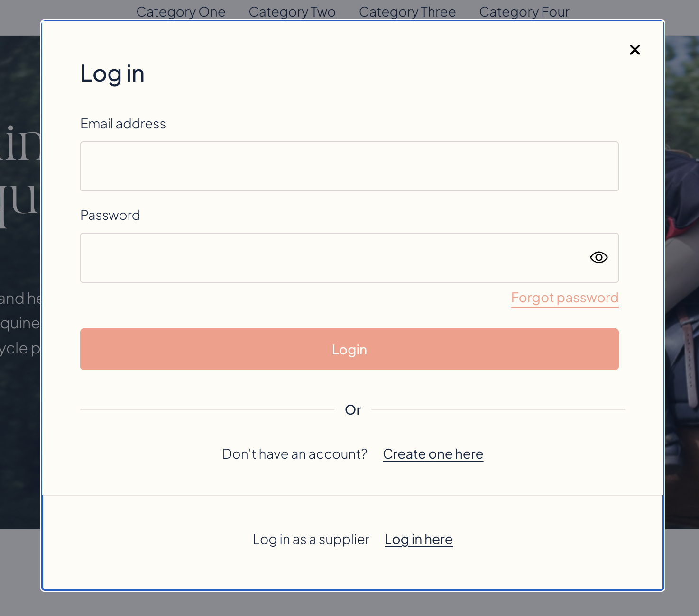This screenshot has height=616, width=699.
Task: Select Category Four in the top navigation
Action: coord(524,12)
